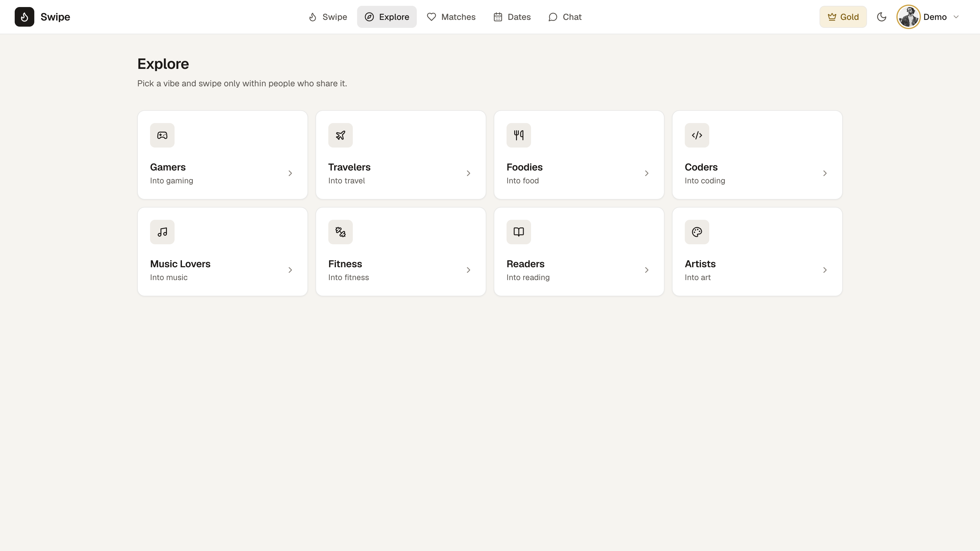Click the Gamers gamepad icon

162,135
